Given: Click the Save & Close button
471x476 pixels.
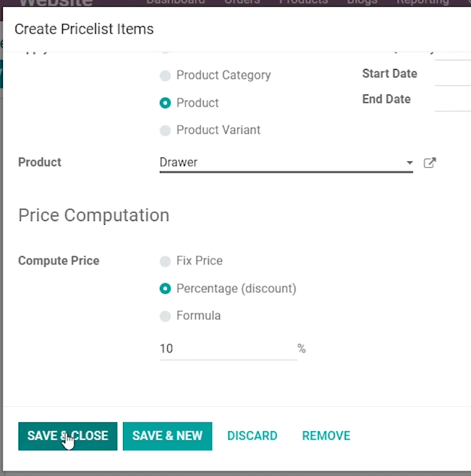Looking at the screenshot, I should pos(67,436).
